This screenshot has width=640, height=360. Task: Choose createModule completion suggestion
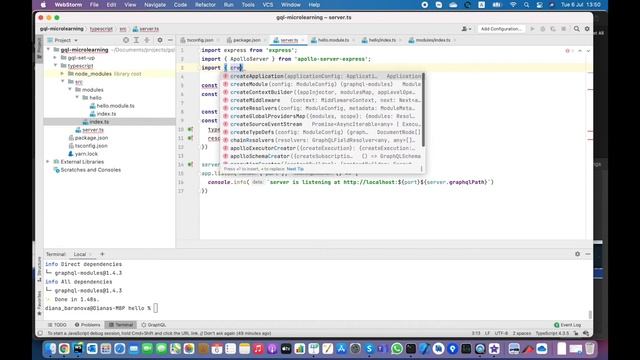[322, 84]
